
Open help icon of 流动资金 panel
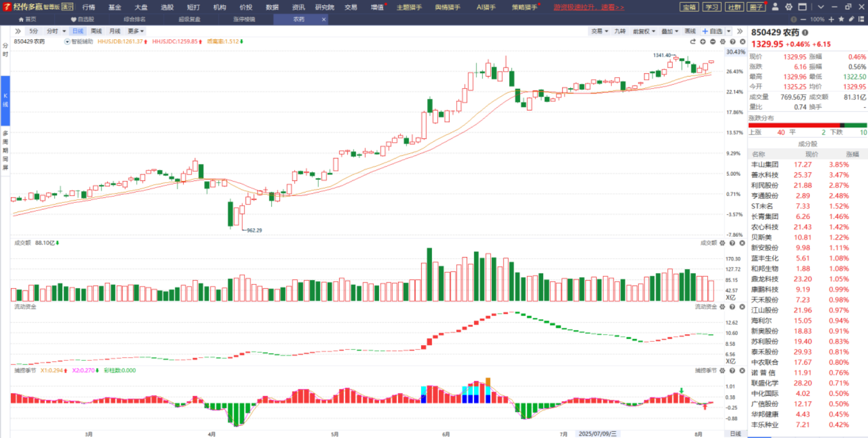[x=732, y=307]
